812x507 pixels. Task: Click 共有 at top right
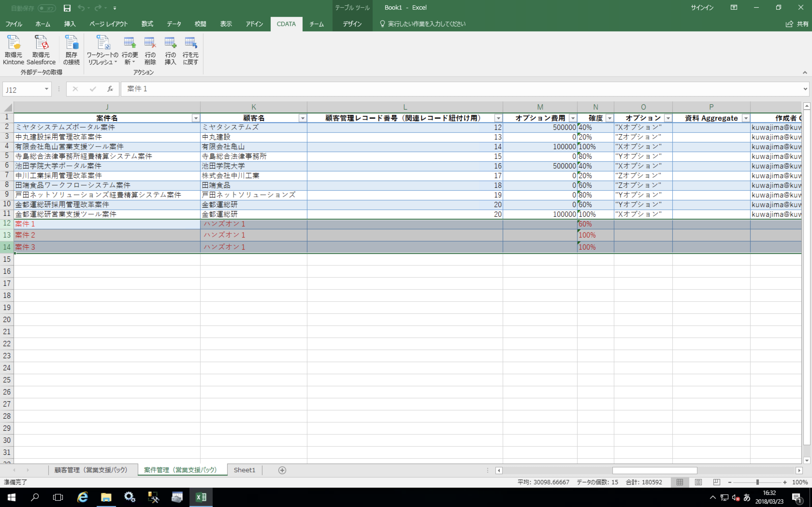coord(797,23)
